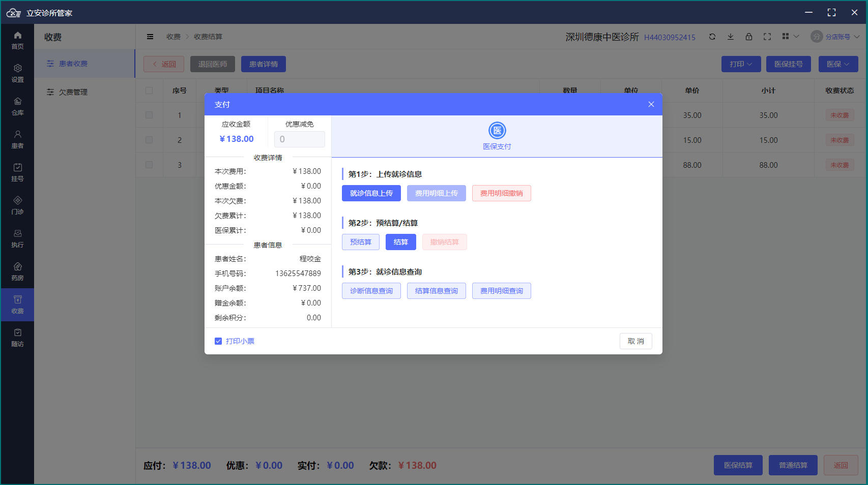Click the 收费状态 column header
Screen dimensions: 868x485
840,90
